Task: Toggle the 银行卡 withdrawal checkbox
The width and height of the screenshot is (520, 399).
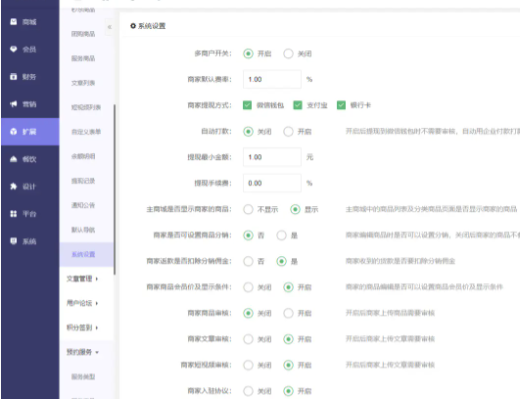Action: coord(341,105)
